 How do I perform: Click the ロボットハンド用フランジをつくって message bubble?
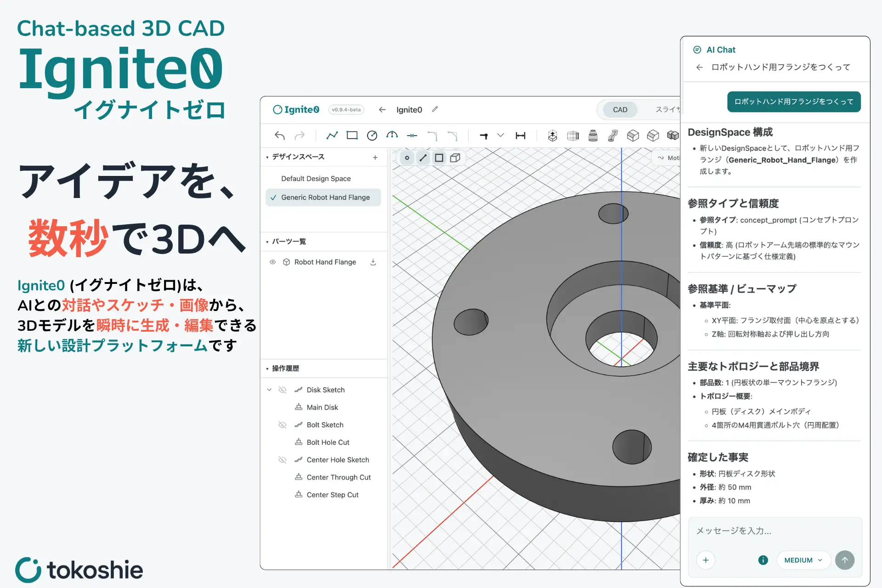click(794, 102)
